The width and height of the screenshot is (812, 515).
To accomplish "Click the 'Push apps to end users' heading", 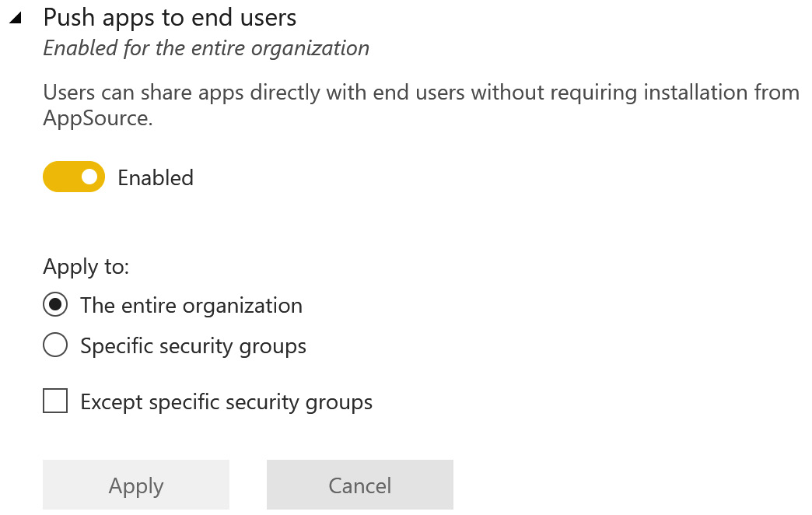I will tap(170, 17).
